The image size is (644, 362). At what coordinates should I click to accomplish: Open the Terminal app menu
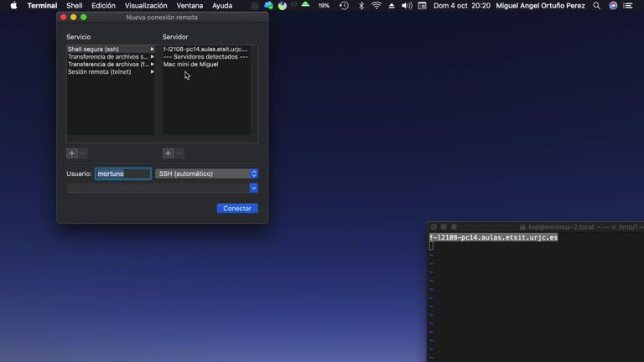click(42, 6)
